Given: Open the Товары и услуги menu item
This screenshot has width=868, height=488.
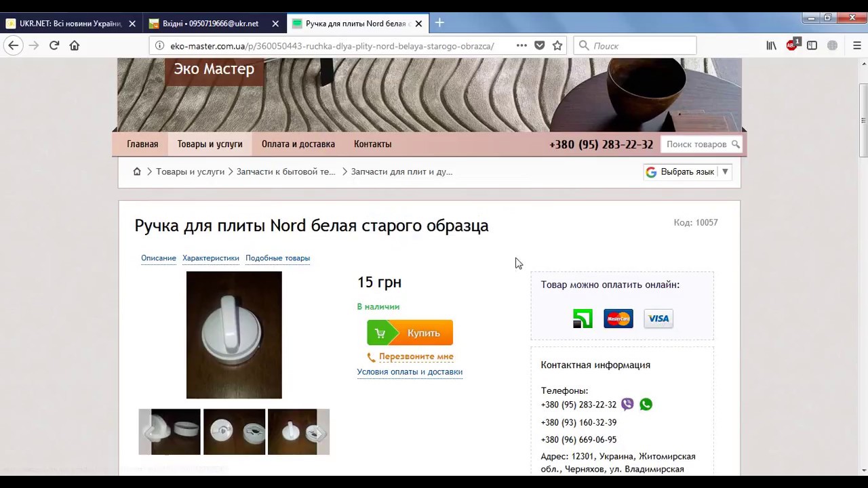Looking at the screenshot, I should [210, 144].
